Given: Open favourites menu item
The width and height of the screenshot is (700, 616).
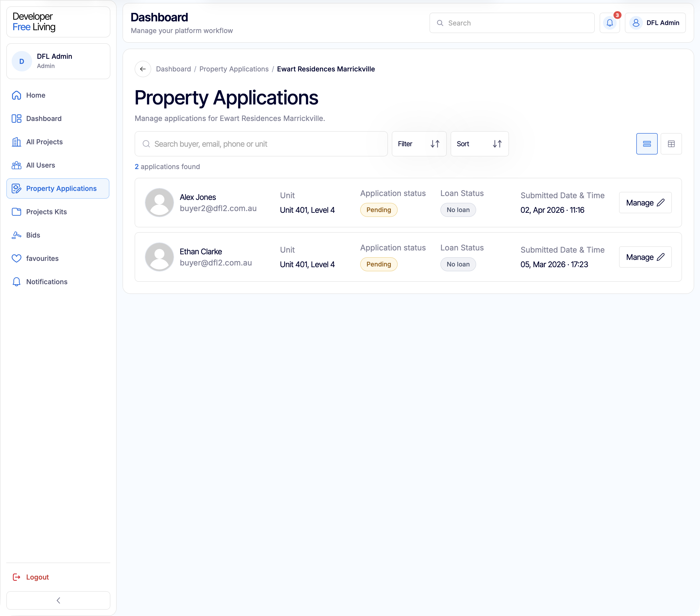Looking at the screenshot, I should tap(58, 258).
